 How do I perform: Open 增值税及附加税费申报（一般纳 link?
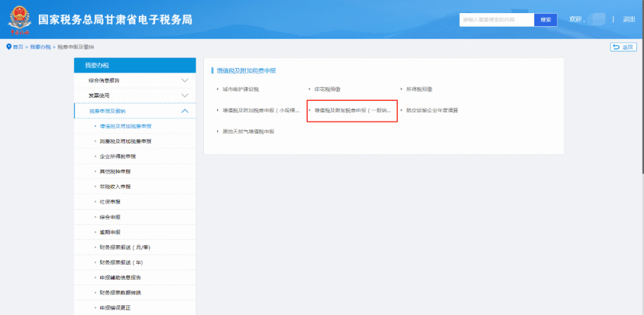(x=352, y=110)
